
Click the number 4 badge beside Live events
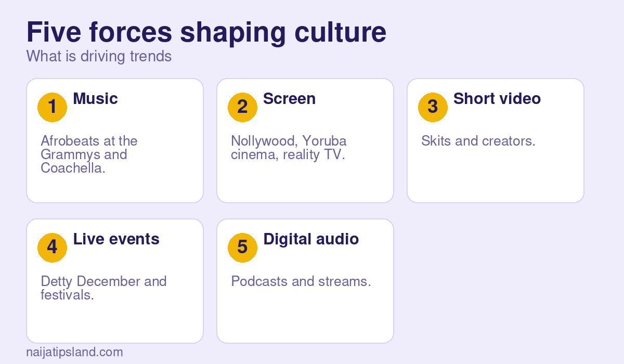[x=52, y=248]
